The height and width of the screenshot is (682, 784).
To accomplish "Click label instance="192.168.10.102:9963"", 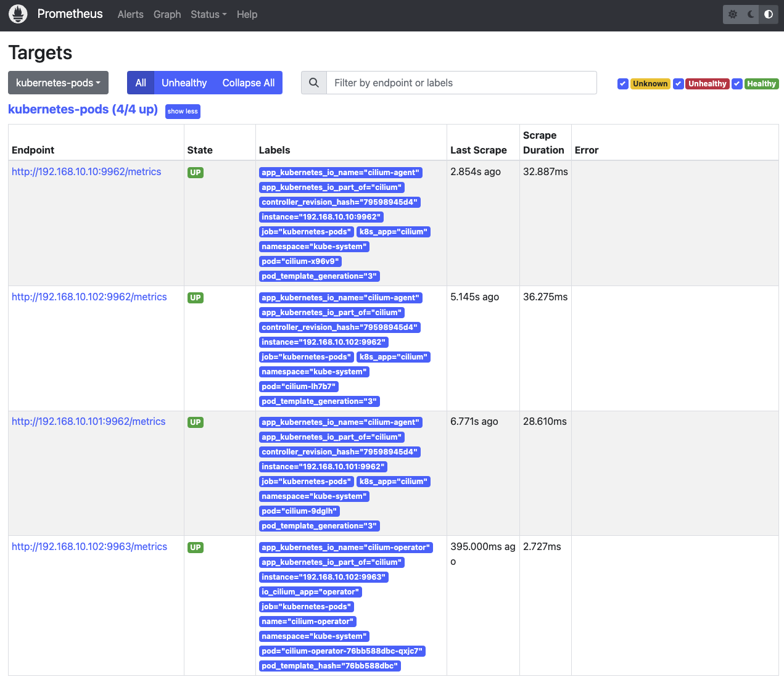I will [324, 577].
